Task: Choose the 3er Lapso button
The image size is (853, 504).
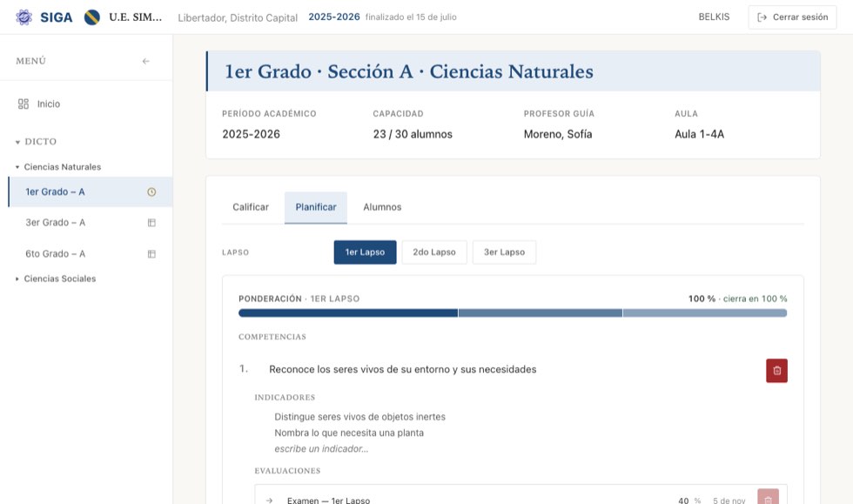Action: pyautogui.click(x=504, y=252)
